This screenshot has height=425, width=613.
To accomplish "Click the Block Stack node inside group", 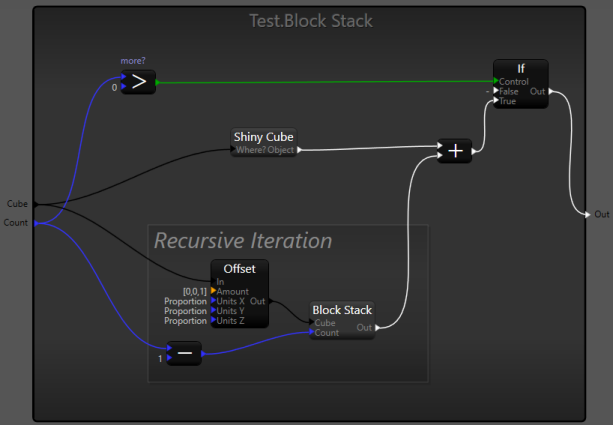I will coord(342,310).
